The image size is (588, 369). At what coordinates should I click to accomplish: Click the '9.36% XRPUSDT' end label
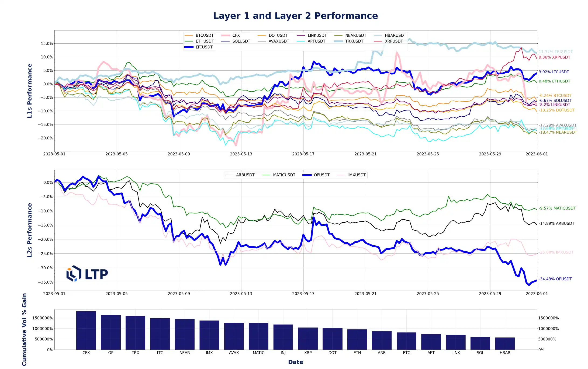(x=554, y=57)
